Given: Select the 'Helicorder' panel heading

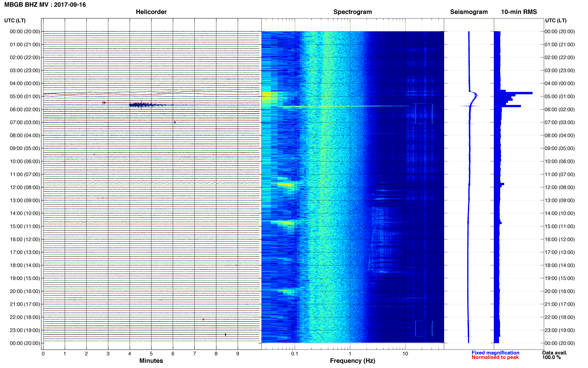Looking at the screenshot, I should pyautogui.click(x=151, y=12).
